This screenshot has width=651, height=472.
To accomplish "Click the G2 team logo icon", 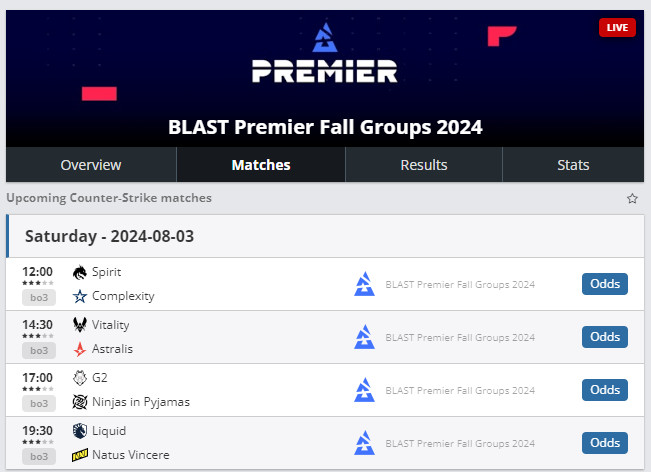I will pos(80,378).
